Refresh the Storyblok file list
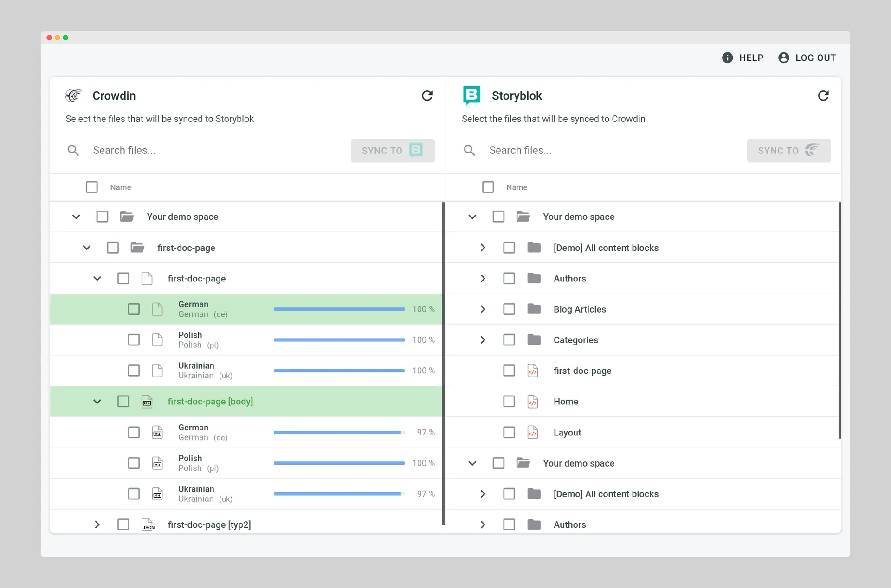This screenshot has width=891, height=588. [x=823, y=96]
